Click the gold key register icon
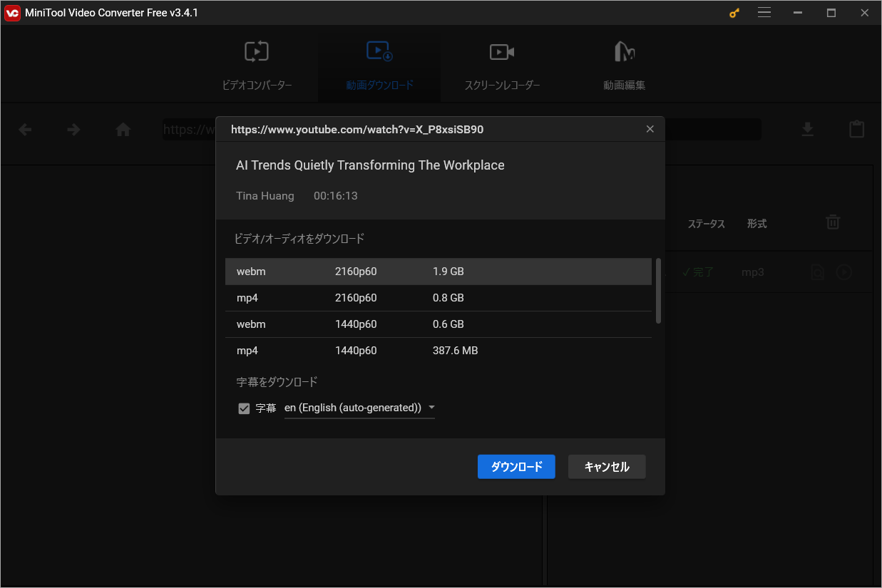This screenshot has width=882, height=588. coord(734,13)
